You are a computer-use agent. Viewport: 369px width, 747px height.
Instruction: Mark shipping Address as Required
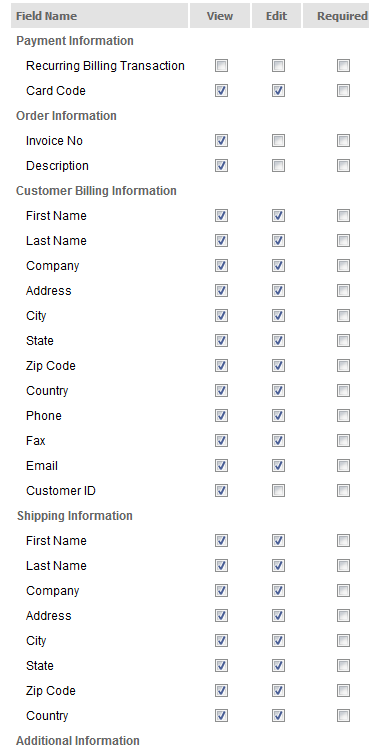click(343, 616)
